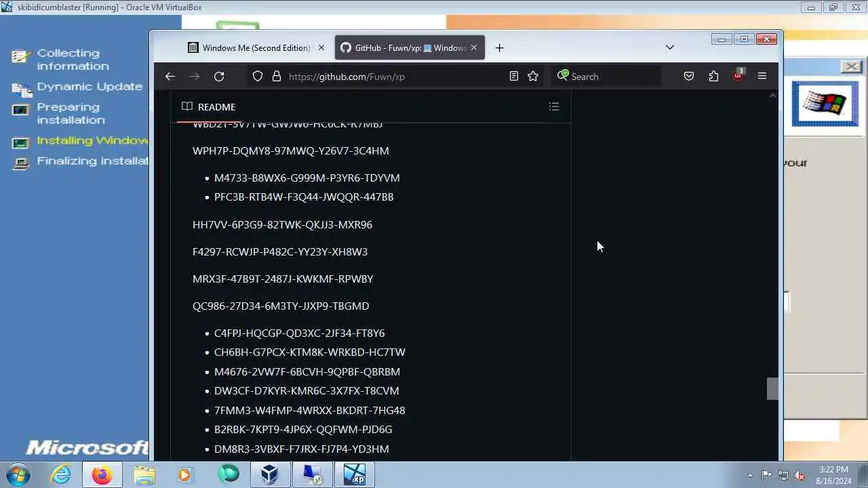Open the README outline list icon
This screenshot has width=868, height=488.
[554, 106]
